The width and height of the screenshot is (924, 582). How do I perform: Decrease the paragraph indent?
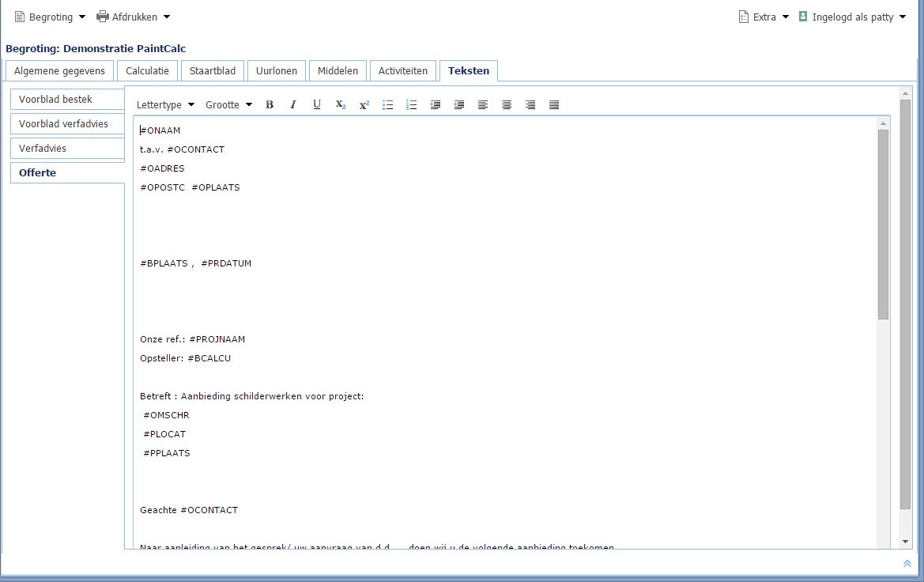436,104
